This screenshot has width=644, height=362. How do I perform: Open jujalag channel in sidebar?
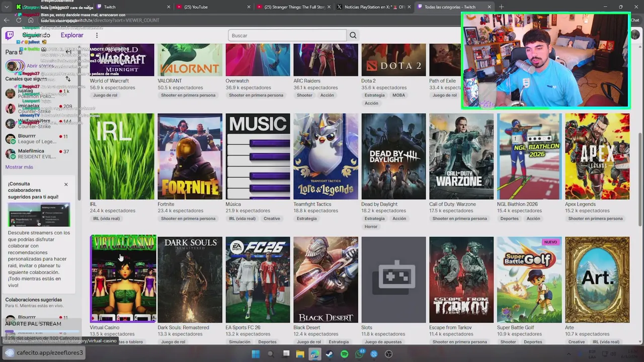[38, 93]
